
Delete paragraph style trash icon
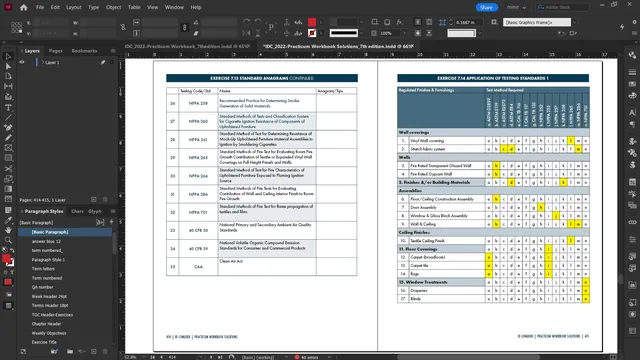[x=105, y=351]
